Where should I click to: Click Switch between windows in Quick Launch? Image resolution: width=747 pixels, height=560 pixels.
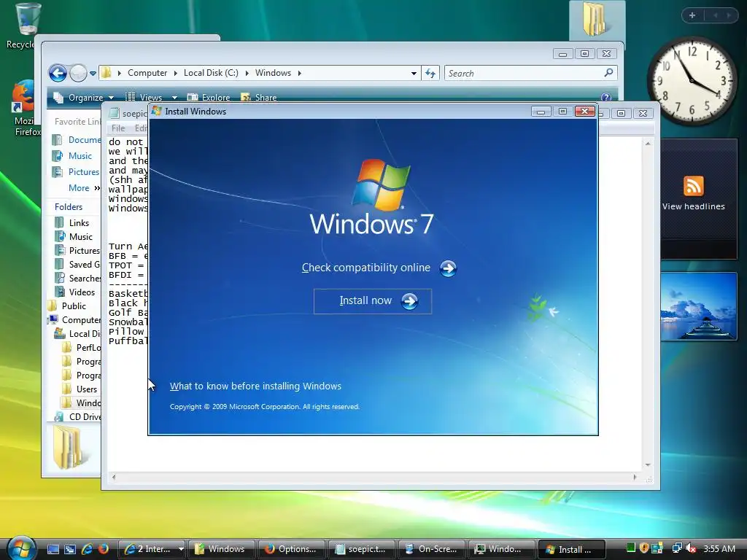coord(70,549)
